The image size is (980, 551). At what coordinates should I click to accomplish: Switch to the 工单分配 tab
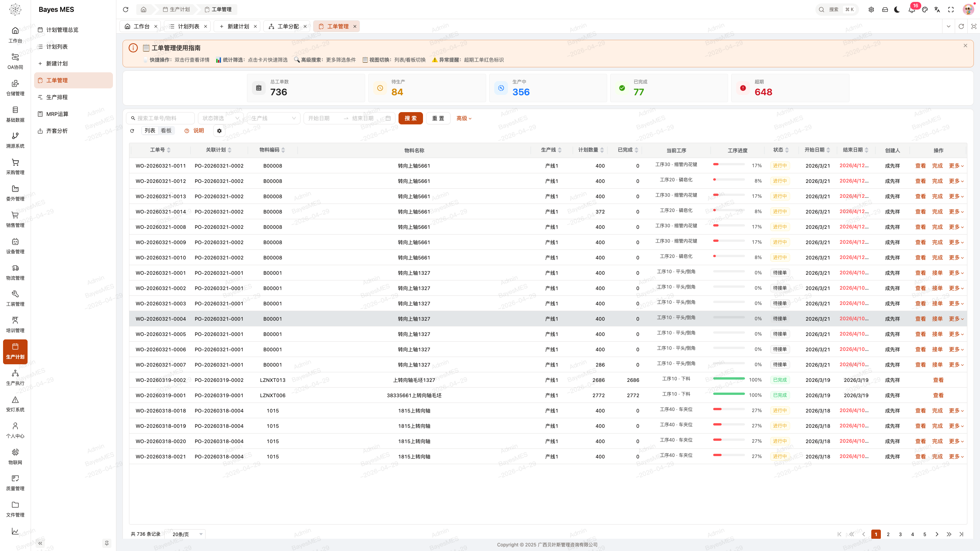pyautogui.click(x=287, y=26)
